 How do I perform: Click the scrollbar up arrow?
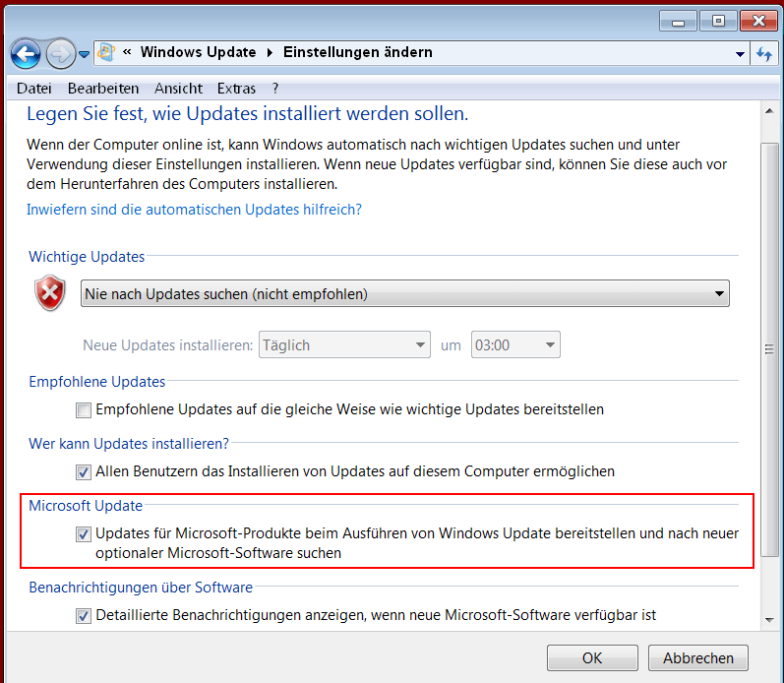769,111
